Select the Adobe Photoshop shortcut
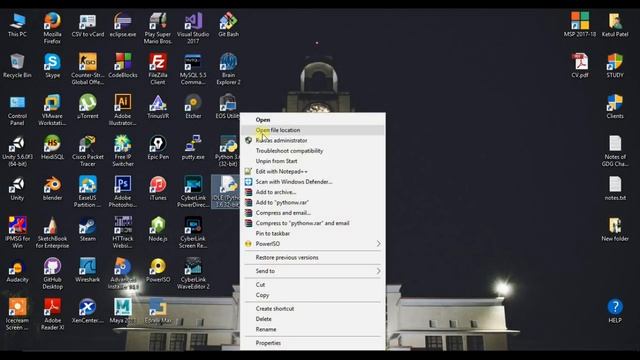 (122, 192)
